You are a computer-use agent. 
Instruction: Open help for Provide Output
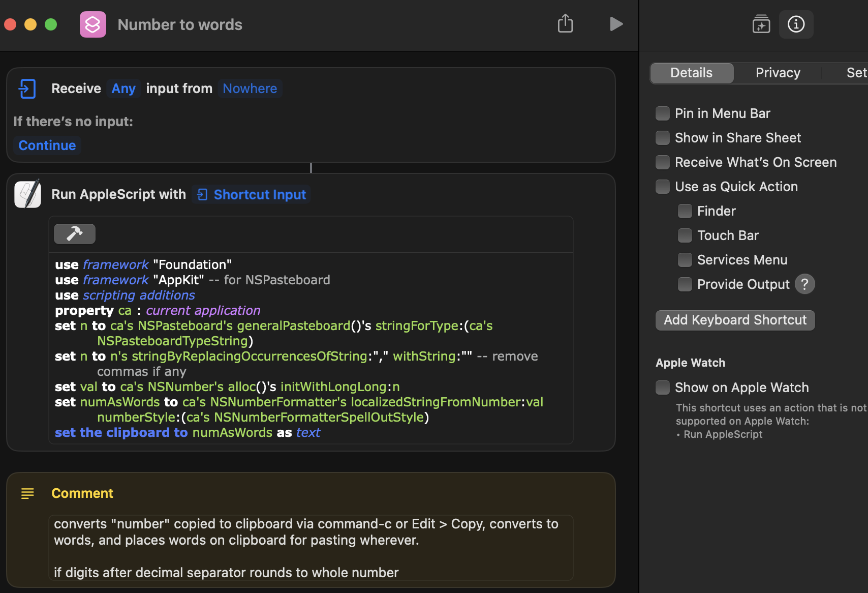pyautogui.click(x=804, y=284)
